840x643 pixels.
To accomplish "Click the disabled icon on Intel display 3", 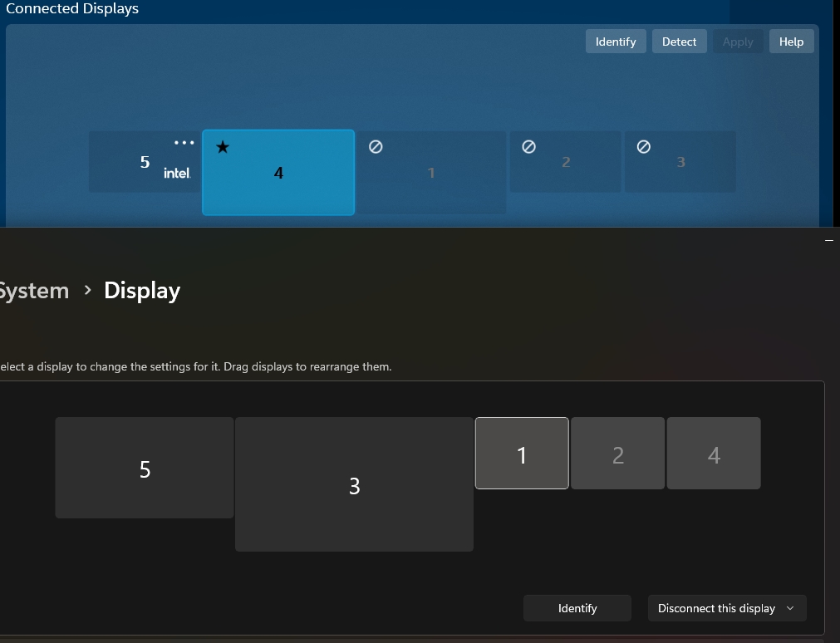I will (x=642, y=147).
